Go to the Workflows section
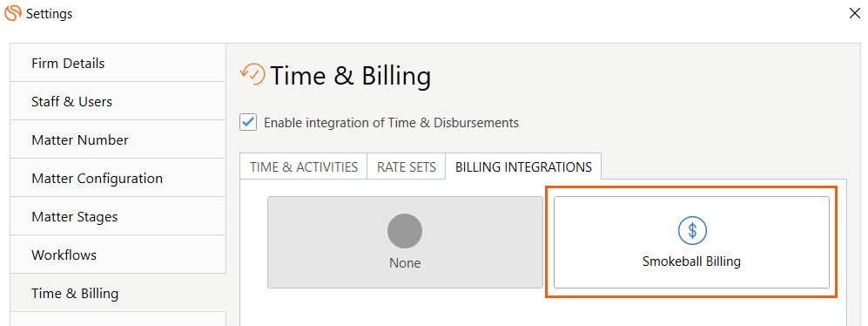 118,255
